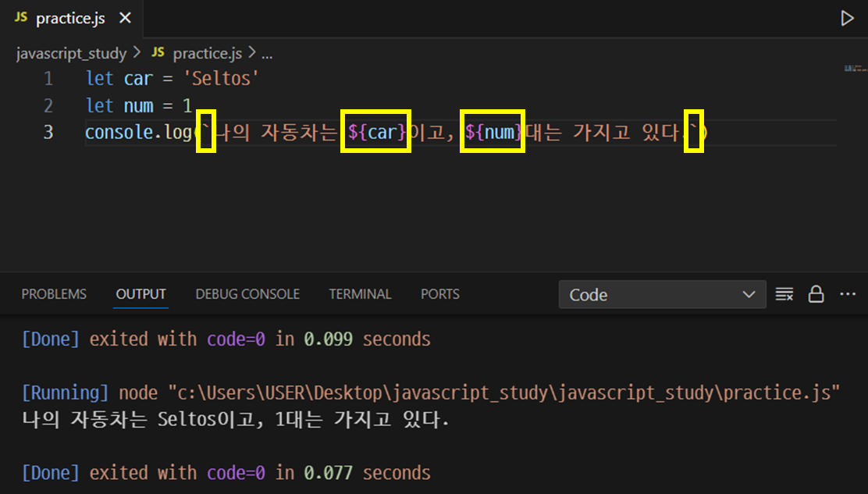868x494 pixels.
Task: Click the JS icon on practice.js tab
Action: click(21, 17)
